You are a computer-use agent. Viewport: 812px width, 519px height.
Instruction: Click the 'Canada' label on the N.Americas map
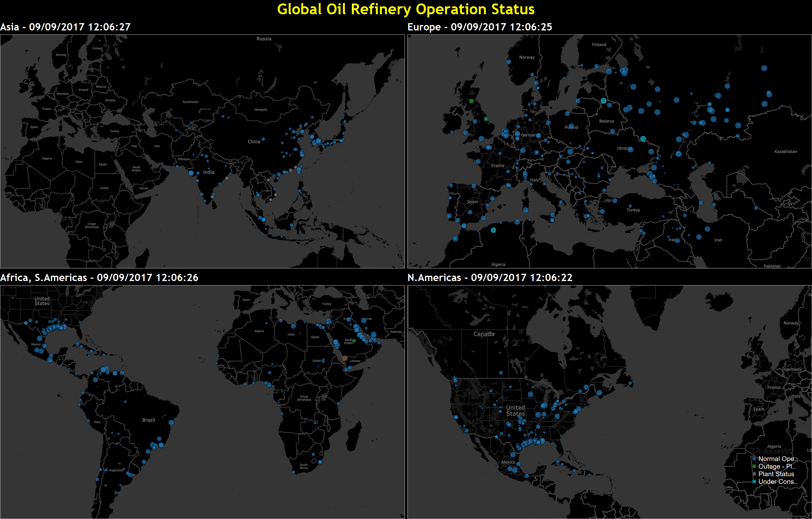pos(484,334)
